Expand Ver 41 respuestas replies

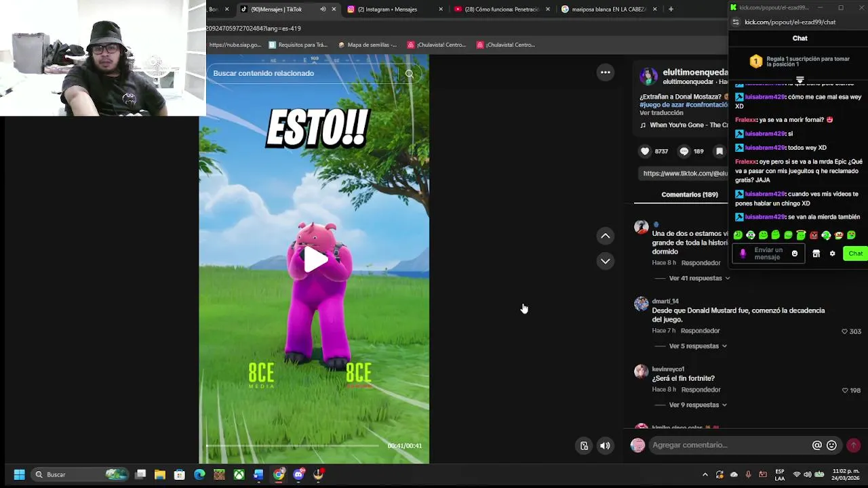pos(699,278)
